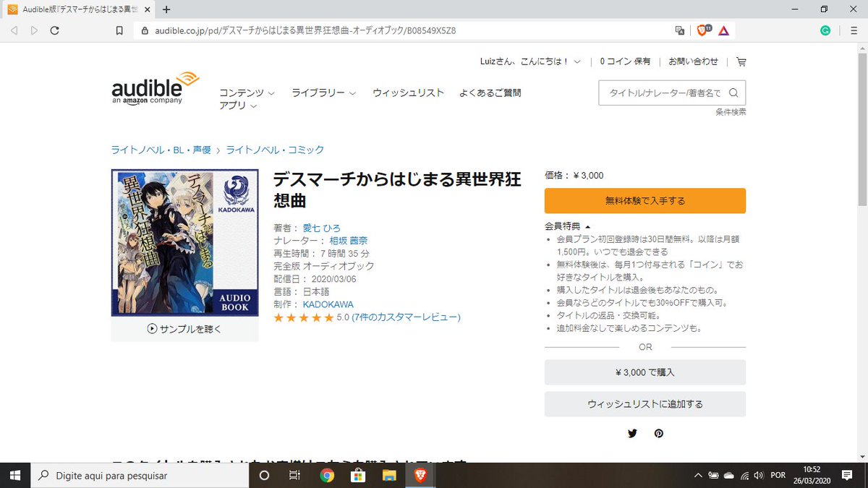868x488 pixels.
Task: Click the search magnifier icon
Action: click(x=733, y=93)
